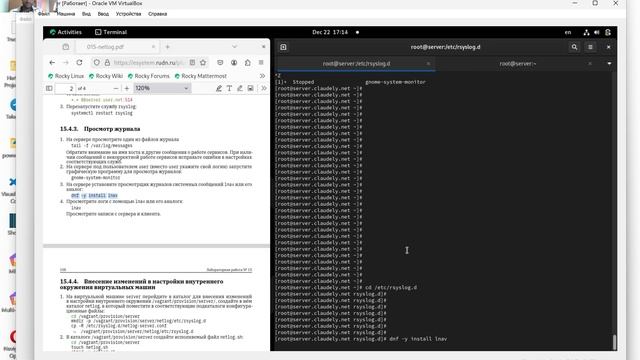Image resolution: width=640 pixels, height=360 pixels.
Task: Expand the PDF viewer tools menu chevron
Action: (x=264, y=88)
